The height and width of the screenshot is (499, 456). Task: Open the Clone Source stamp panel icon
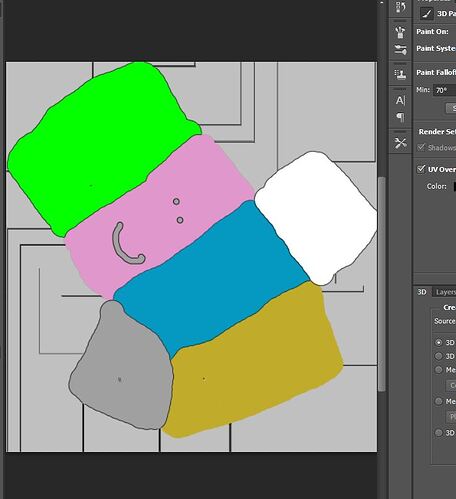click(400, 74)
